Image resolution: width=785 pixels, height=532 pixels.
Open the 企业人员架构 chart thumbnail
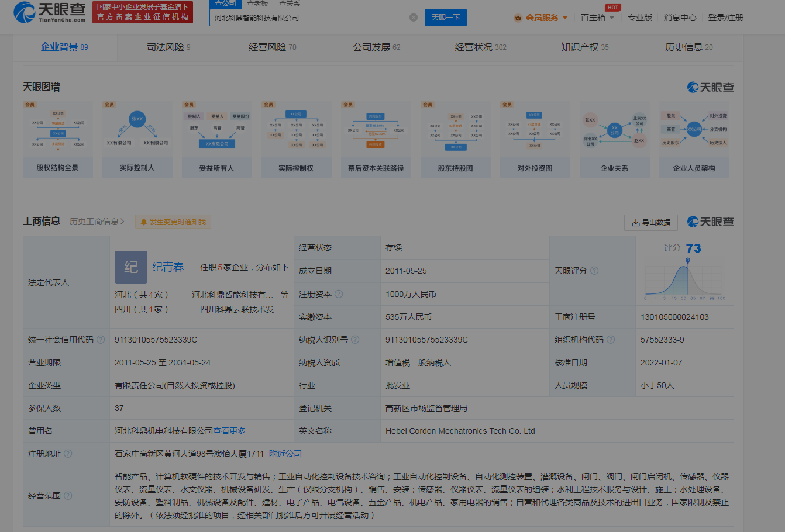694,140
